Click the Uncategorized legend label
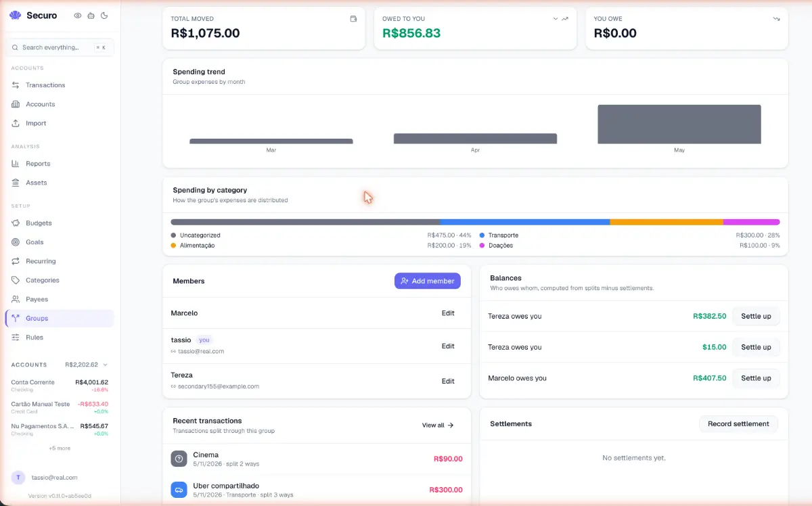The width and height of the screenshot is (812, 506). (200, 235)
